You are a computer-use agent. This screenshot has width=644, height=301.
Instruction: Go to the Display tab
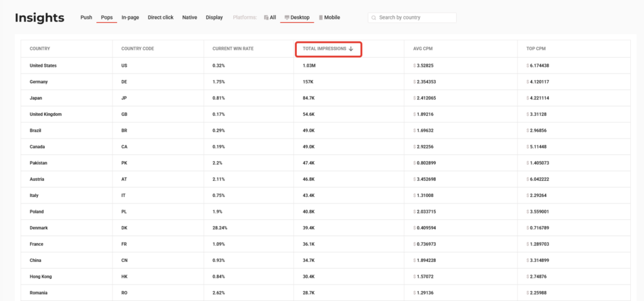point(214,18)
